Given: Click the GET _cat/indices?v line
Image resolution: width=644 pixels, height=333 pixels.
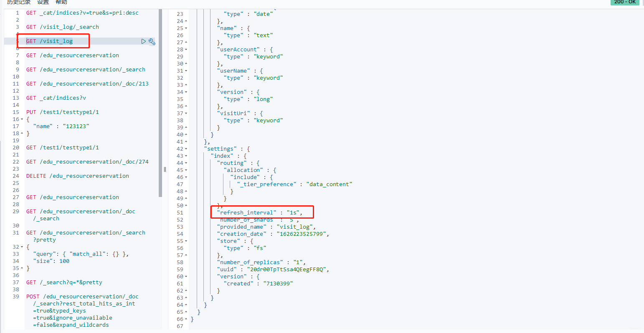Looking at the screenshot, I should pyautogui.click(x=56, y=98).
